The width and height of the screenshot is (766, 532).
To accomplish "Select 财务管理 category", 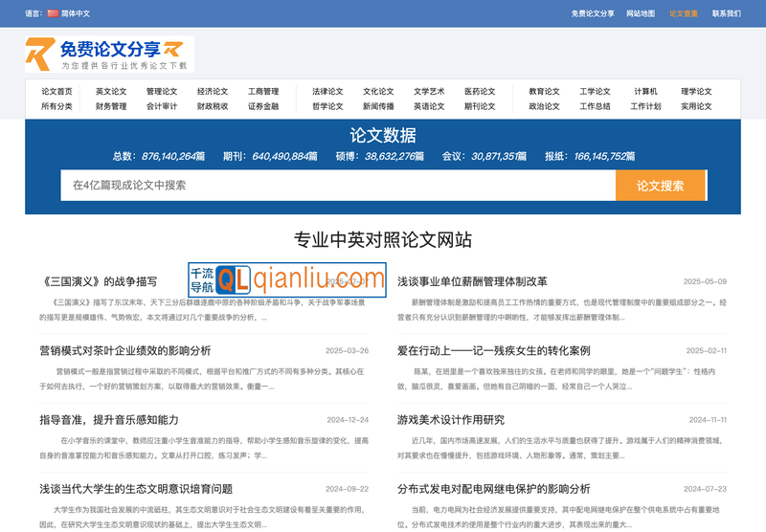I will tap(111, 106).
